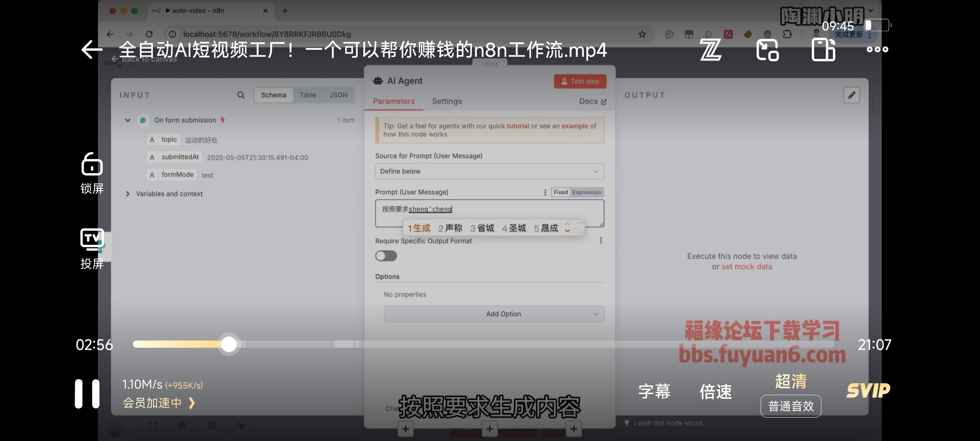Choose IME candidate 生成

pos(419,228)
